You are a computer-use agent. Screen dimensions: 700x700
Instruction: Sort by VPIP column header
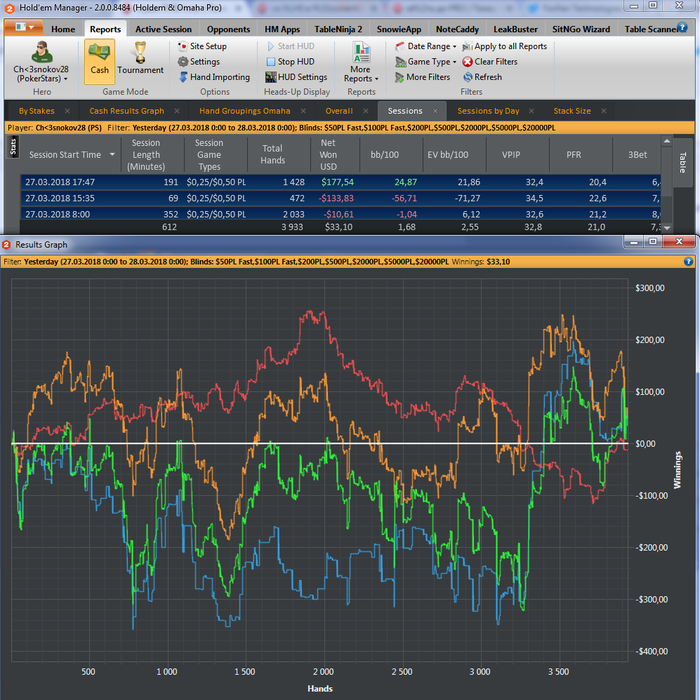511,154
